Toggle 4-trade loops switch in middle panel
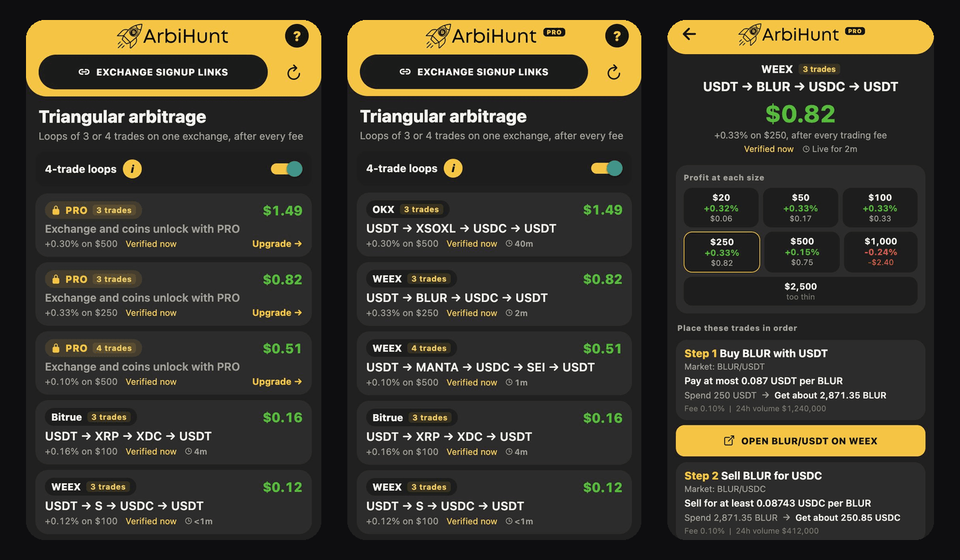The width and height of the screenshot is (960, 560). pos(607,169)
